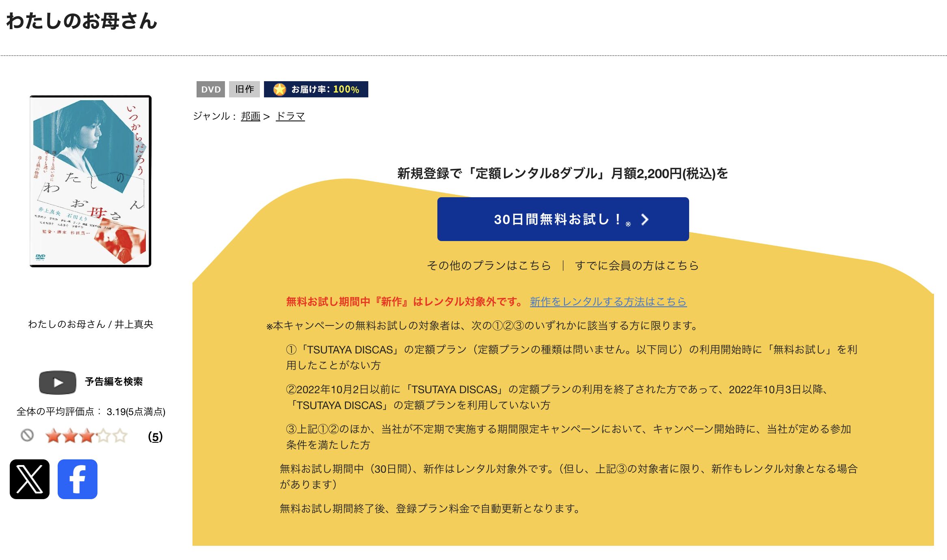Screen dimensions: 947x560
Task: Start the 30日間無料お試し button
Action: pyautogui.click(x=563, y=219)
